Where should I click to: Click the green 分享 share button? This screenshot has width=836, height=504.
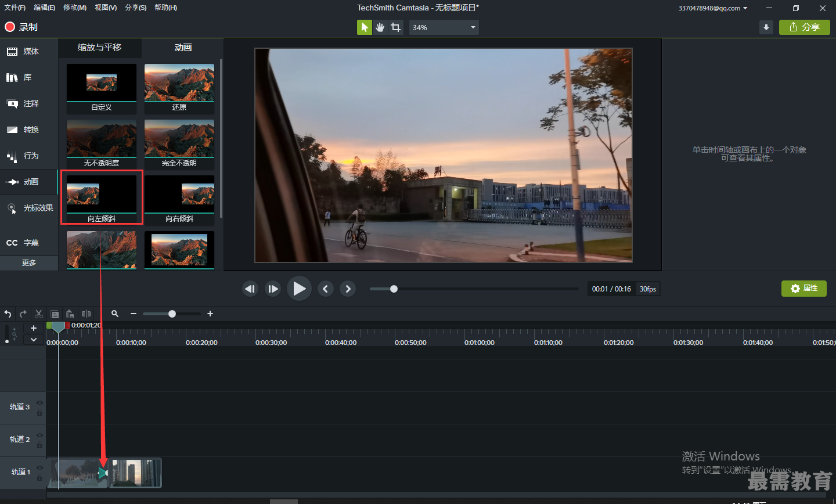click(805, 27)
